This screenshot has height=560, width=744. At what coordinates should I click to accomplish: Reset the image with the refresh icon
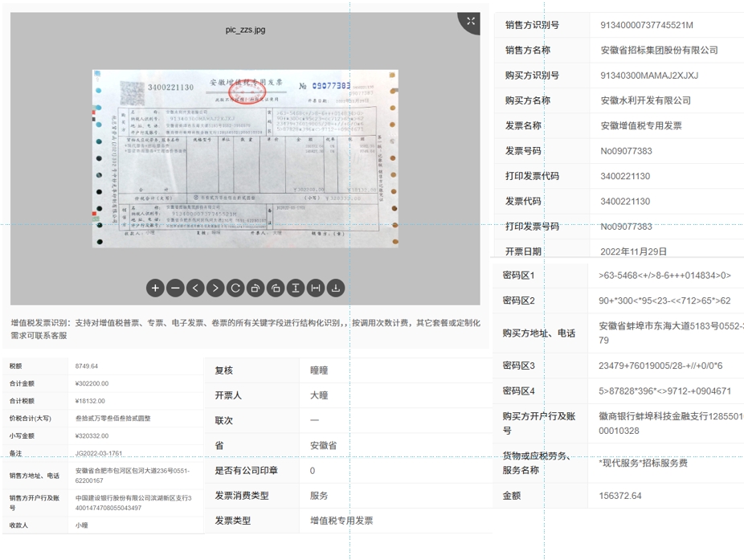point(235,288)
